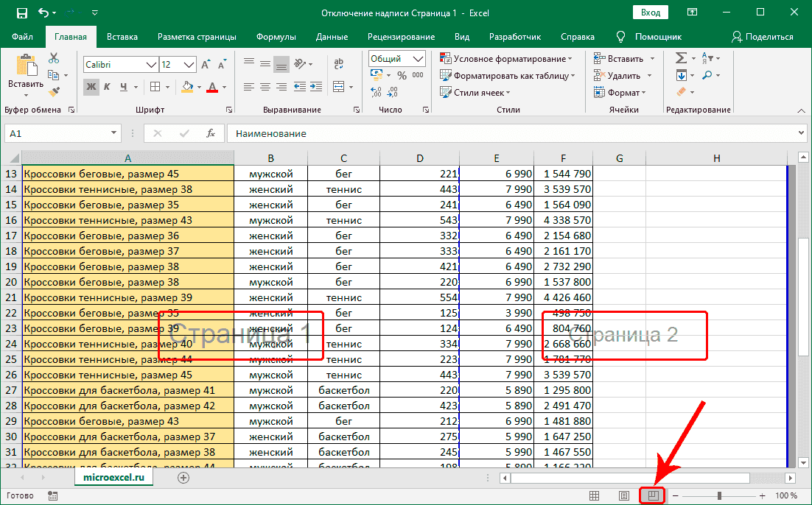
Task: Switch to Page Break Preview in the status bar
Action: (x=651, y=495)
